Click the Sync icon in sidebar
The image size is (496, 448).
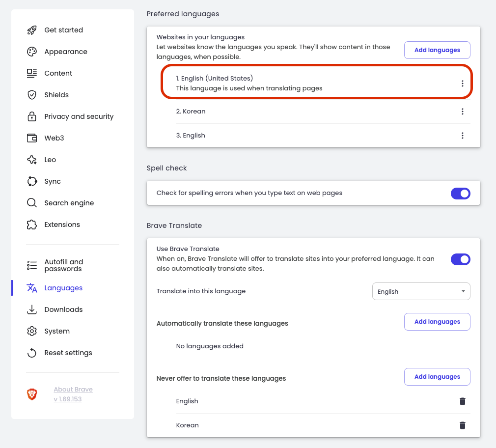tap(32, 181)
